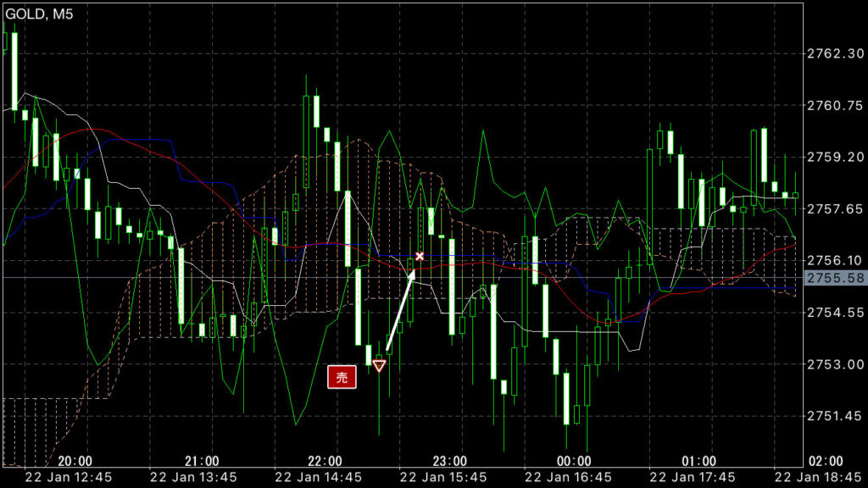The width and height of the screenshot is (868, 488).
Task: Click the 2756.10 price scale label
Action: (835, 260)
